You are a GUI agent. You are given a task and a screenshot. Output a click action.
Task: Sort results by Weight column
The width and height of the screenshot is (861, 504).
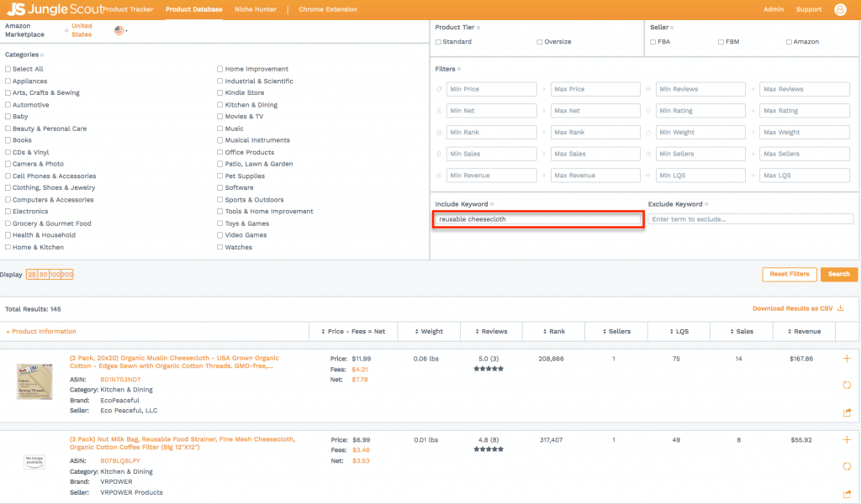pyautogui.click(x=429, y=331)
